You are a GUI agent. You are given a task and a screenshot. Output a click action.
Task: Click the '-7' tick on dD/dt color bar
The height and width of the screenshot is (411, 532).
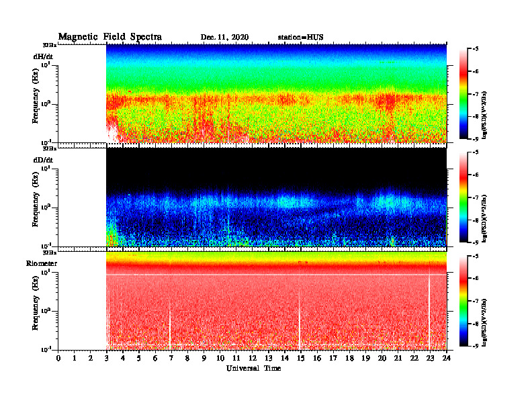476,197
